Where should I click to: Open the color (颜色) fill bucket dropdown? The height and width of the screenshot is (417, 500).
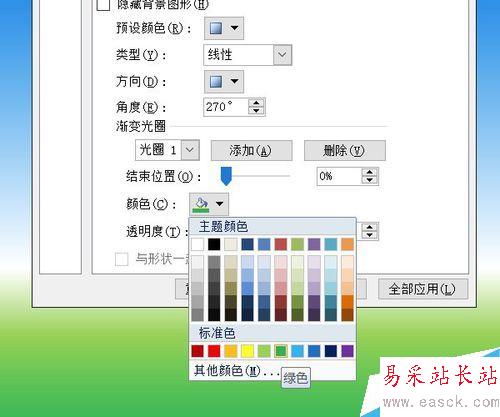209,204
